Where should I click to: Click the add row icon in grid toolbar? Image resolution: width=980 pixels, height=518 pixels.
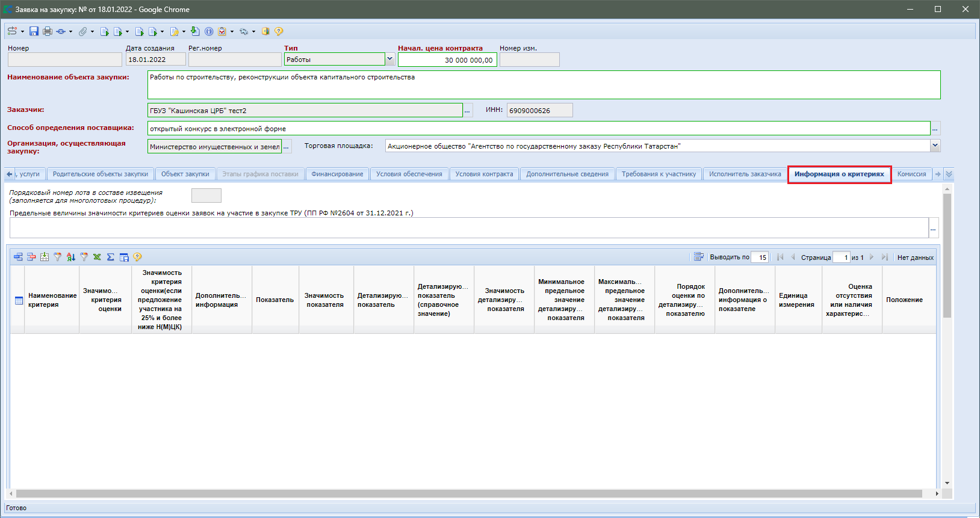click(18, 257)
